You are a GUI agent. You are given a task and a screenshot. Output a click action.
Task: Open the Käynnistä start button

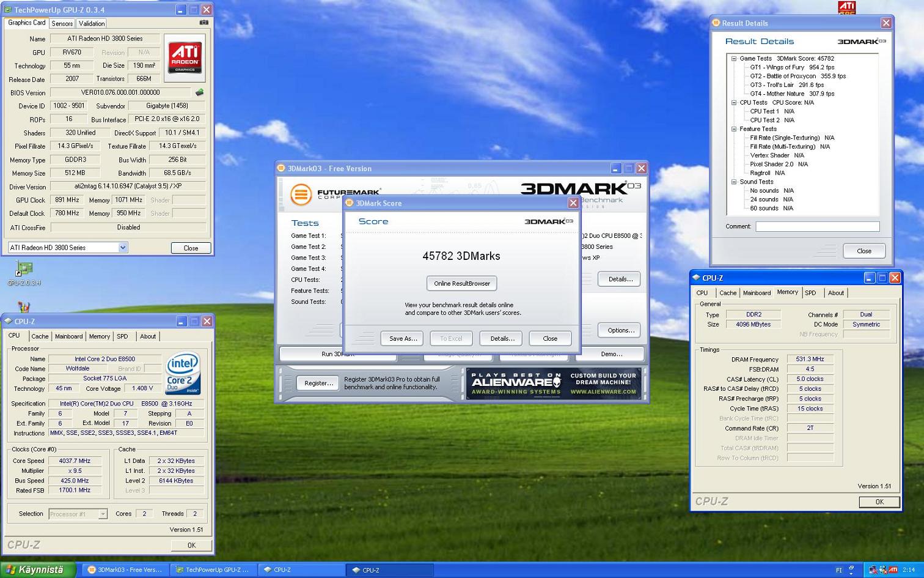(37, 569)
